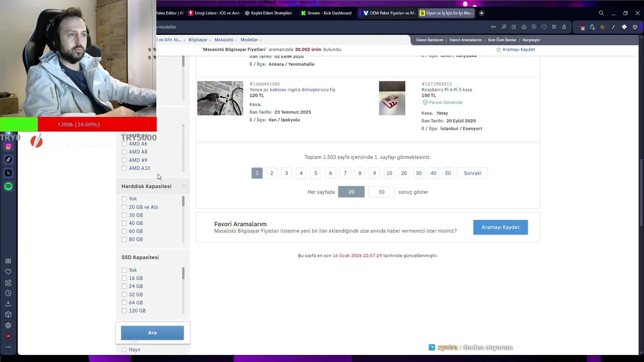Open the easy setup lines icon
This screenshot has height=362, width=644.
554,27
